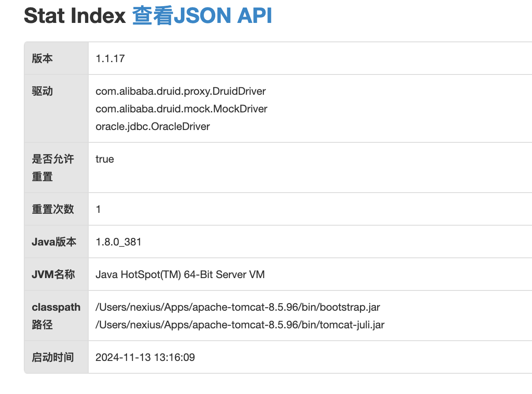The width and height of the screenshot is (532, 394).
Task: Click the bootstrap.jar classpath entry
Action: (238, 307)
